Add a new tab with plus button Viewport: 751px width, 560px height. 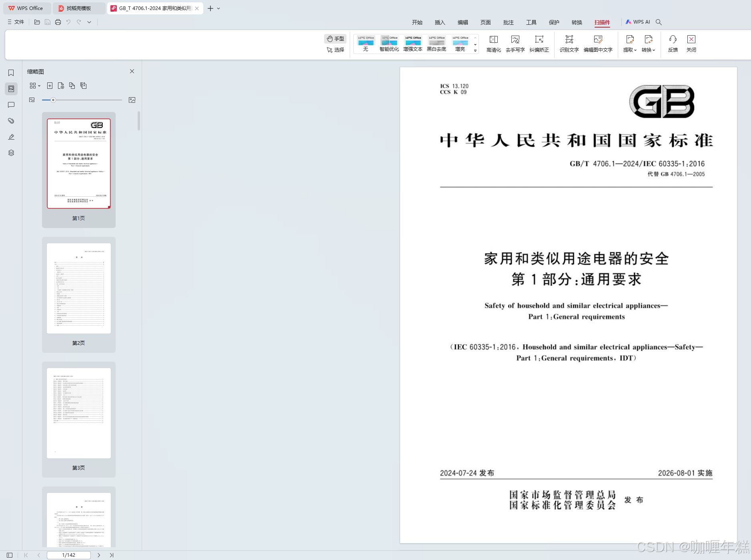click(x=210, y=8)
